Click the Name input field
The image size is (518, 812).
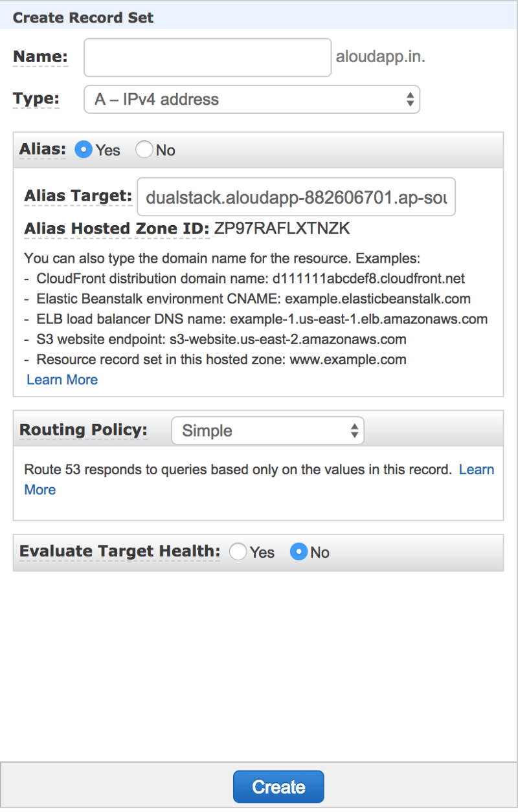pos(208,58)
